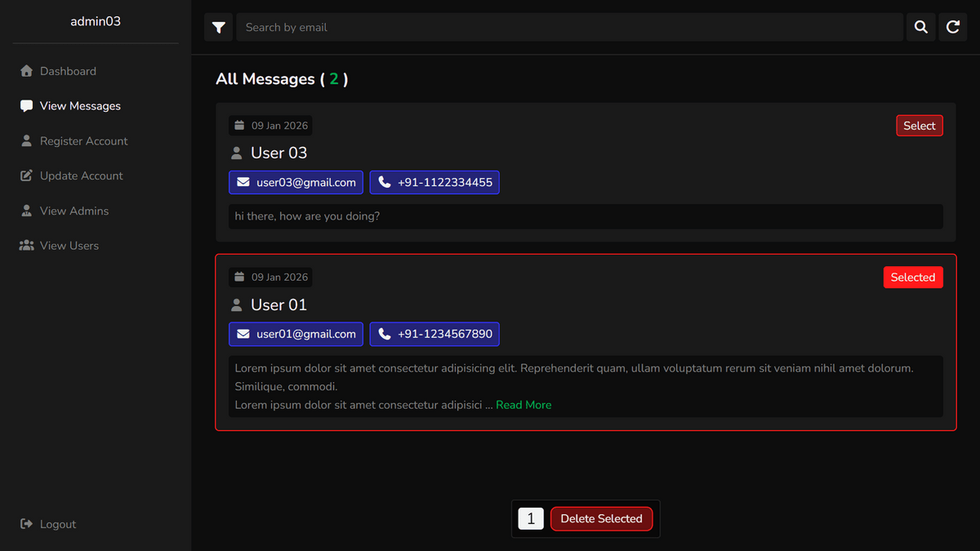This screenshot has width=980, height=551.
Task: Click the user01@gmail.com email button
Action: [x=296, y=334]
